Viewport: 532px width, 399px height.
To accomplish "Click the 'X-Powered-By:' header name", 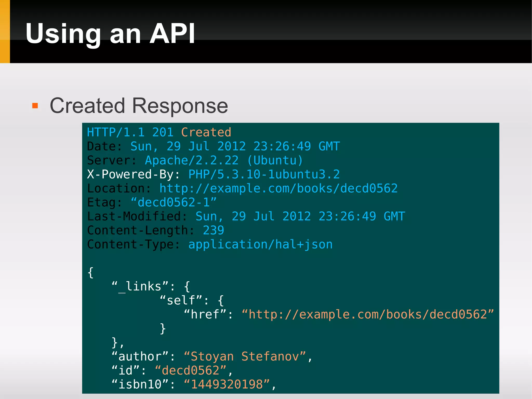I will [134, 174].
